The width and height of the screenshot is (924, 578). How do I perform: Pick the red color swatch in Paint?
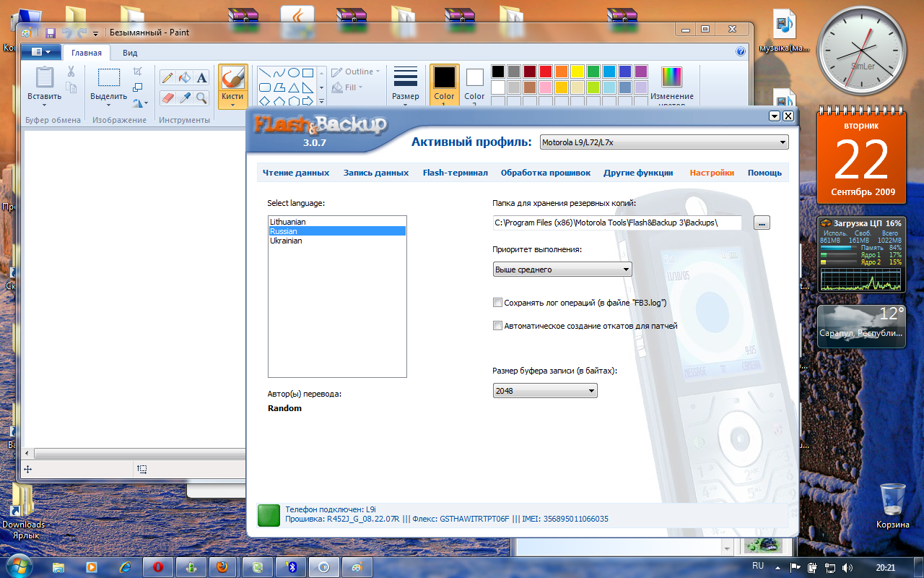pos(546,72)
